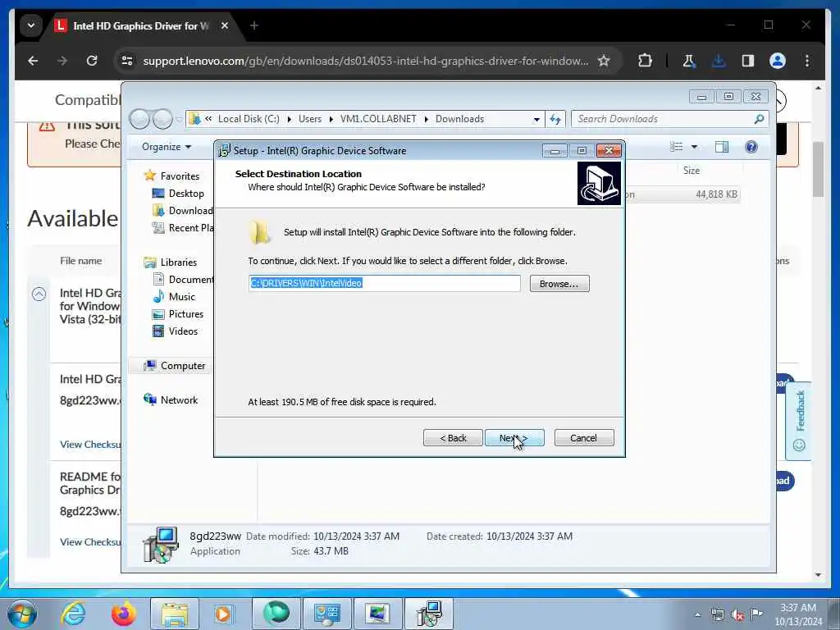The image size is (840, 630).
Task: Refresh the Downloads folder in Explorer
Action: [555, 120]
